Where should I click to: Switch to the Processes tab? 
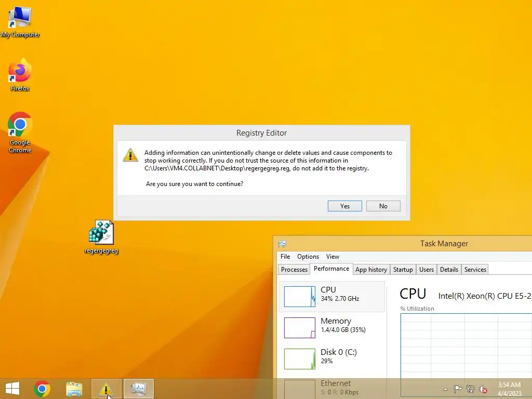point(294,270)
